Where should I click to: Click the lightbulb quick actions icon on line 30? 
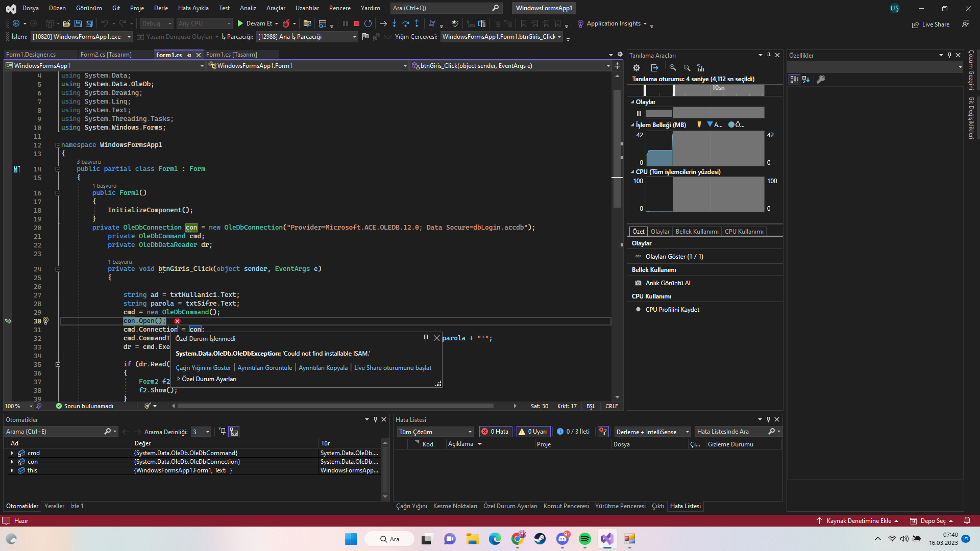45,321
